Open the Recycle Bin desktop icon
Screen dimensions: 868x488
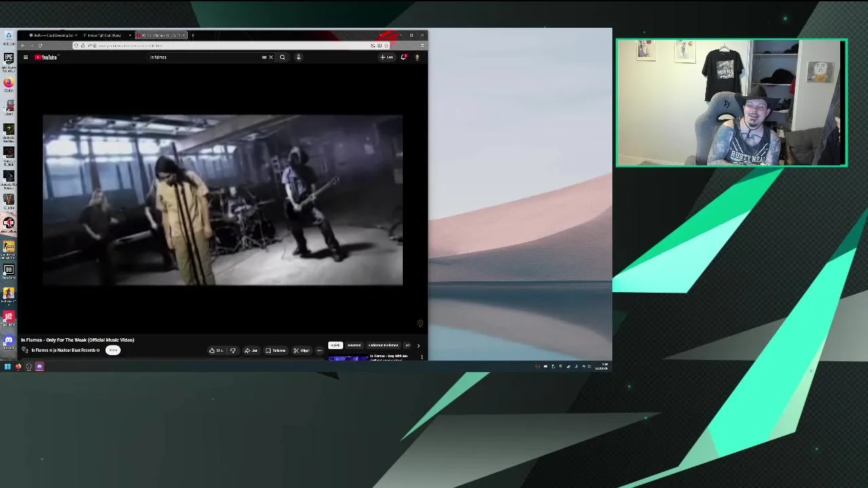click(x=8, y=37)
